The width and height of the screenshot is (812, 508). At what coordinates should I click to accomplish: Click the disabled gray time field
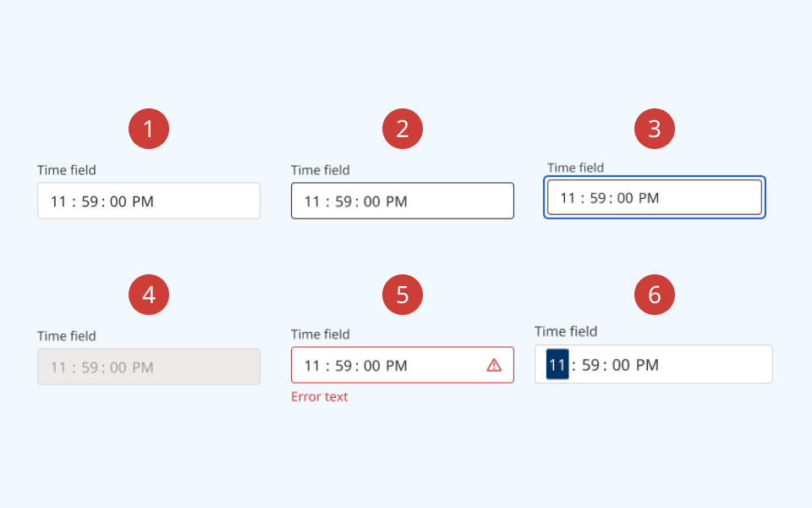coord(149,367)
